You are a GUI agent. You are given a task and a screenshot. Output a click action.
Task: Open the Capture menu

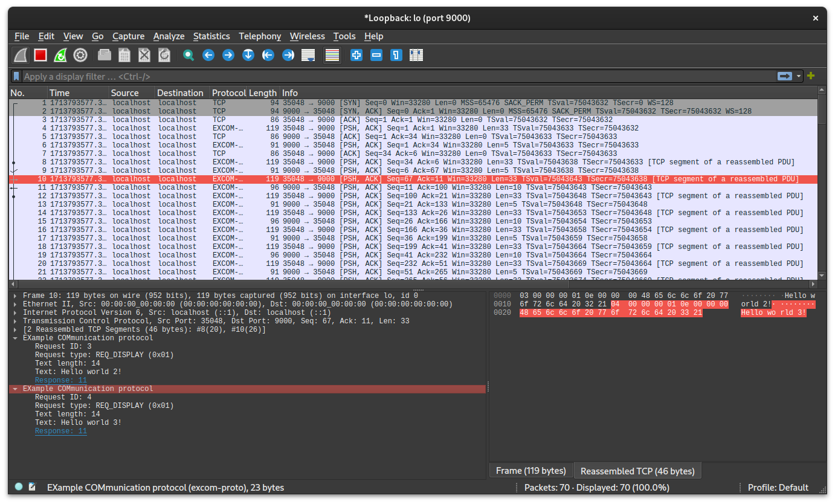click(128, 36)
